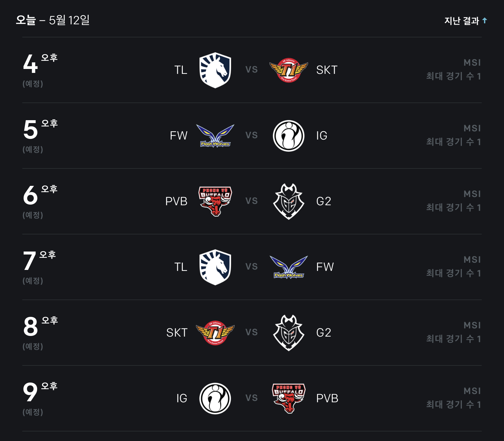This screenshot has width=504, height=441.
Task: Click Invictus Gaming logo in 5 PM match
Action: pos(288,136)
